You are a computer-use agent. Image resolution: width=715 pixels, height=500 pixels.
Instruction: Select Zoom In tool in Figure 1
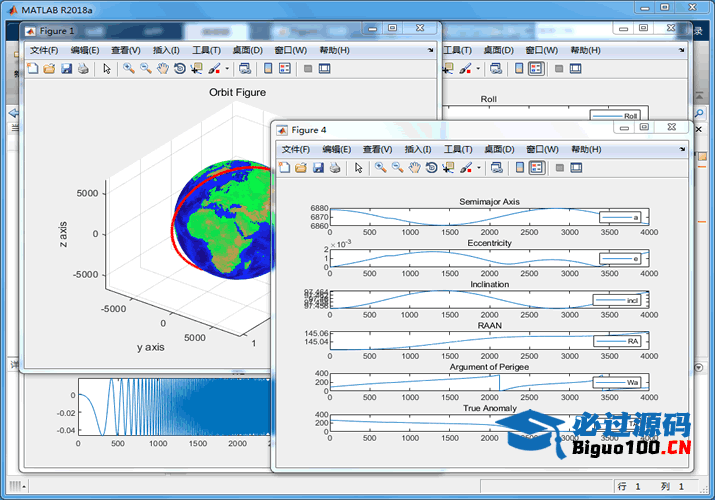click(x=129, y=69)
